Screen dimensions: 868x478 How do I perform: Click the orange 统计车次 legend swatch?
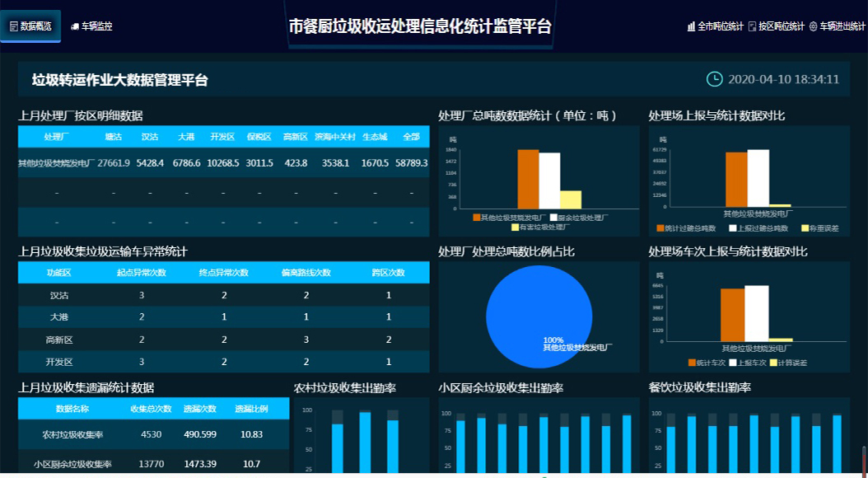pos(692,363)
